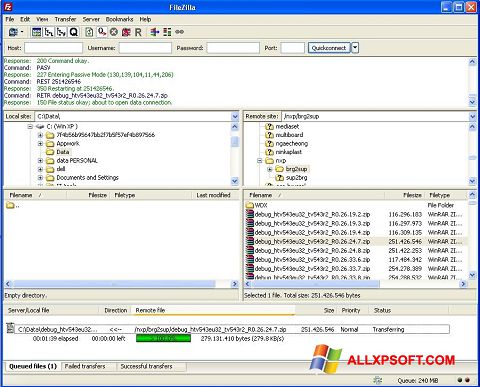Expand the Appwork folder in local tree
480x387 pixels.
tap(40, 144)
